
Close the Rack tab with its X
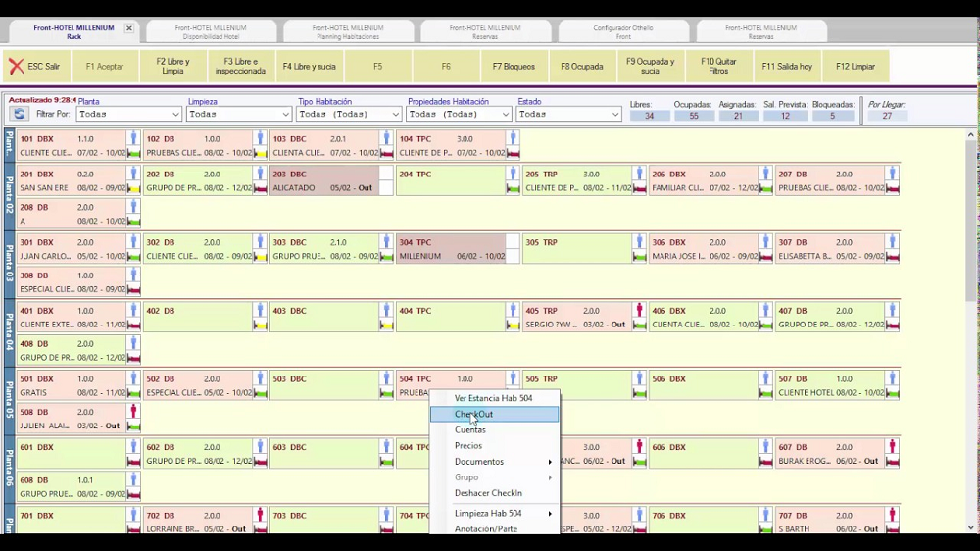pyautogui.click(x=128, y=28)
